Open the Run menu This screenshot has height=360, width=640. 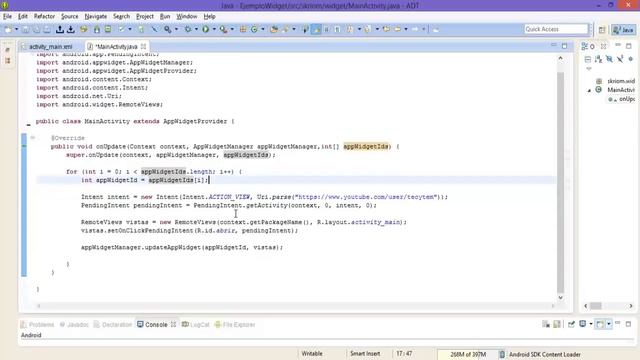(165, 16)
